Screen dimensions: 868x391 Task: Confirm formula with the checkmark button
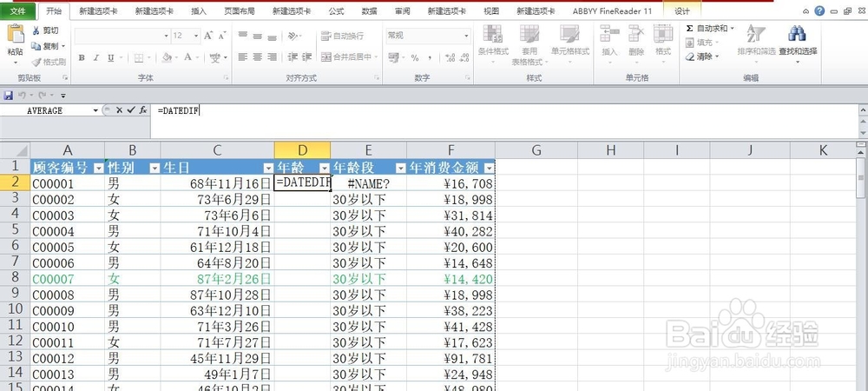131,110
